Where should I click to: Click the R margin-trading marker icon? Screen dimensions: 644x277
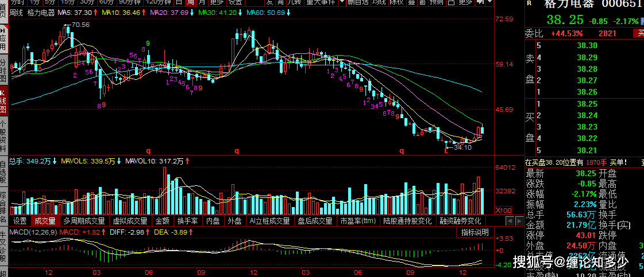tap(529, 3)
